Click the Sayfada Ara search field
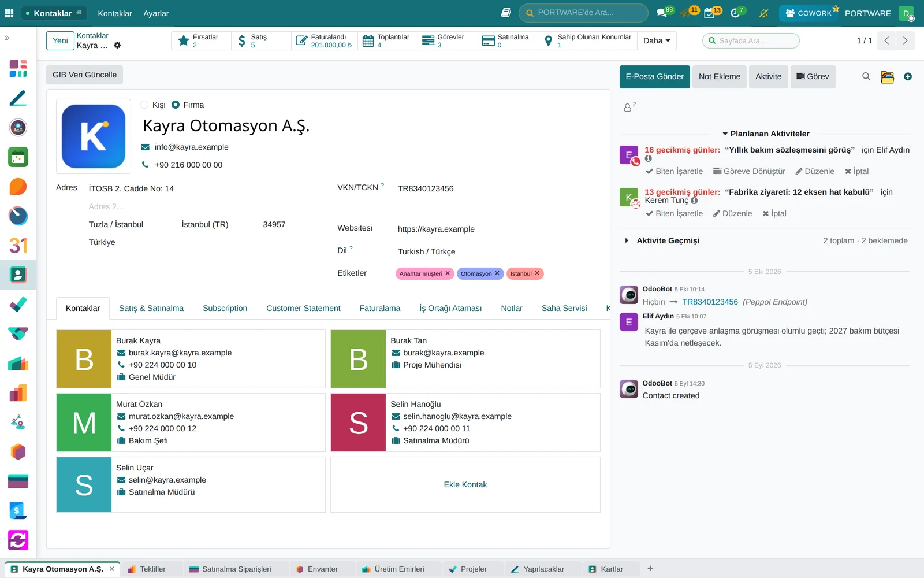 click(751, 40)
